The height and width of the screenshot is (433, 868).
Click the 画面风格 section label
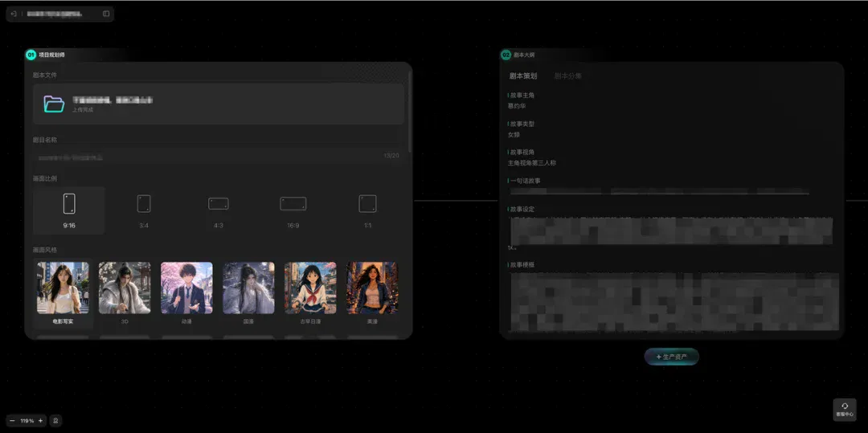tap(45, 250)
